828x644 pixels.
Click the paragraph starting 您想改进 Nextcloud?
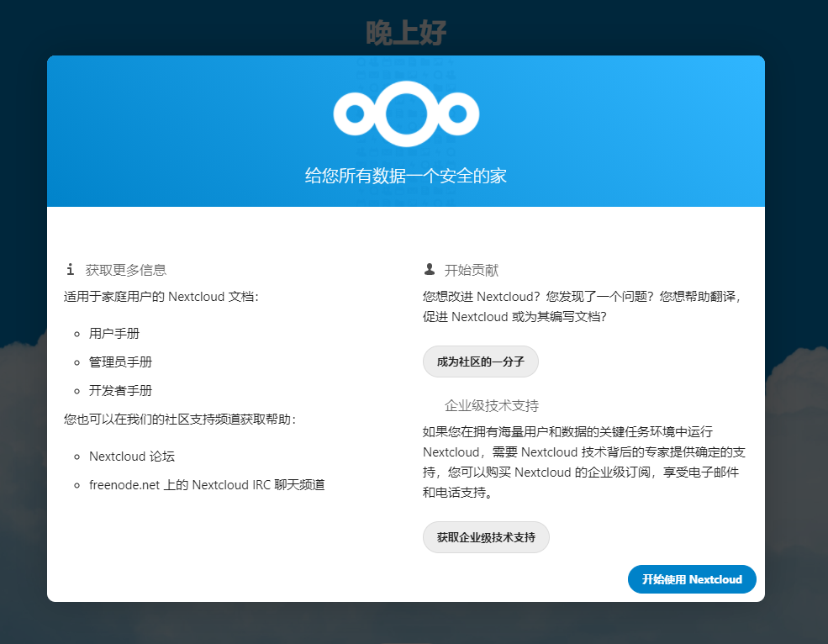pos(582,306)
